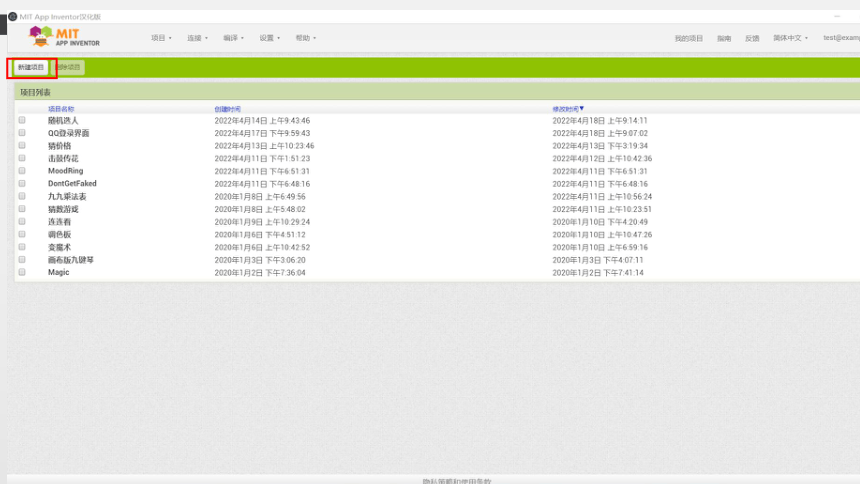
Task: Sort by 修改时间 column header
Action: point(565,109)
